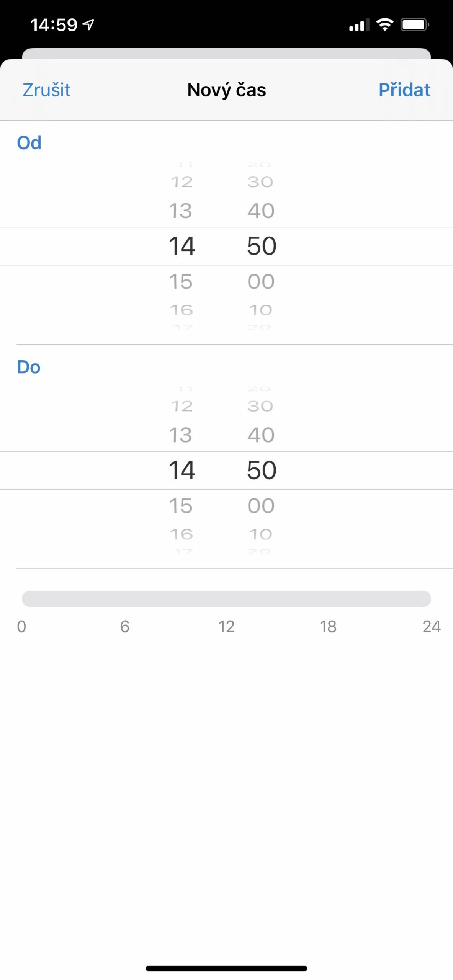The width and height of the screenshot is (453, 980).
Task: Tap the battery icon in status bar
Action: [414, 25]
